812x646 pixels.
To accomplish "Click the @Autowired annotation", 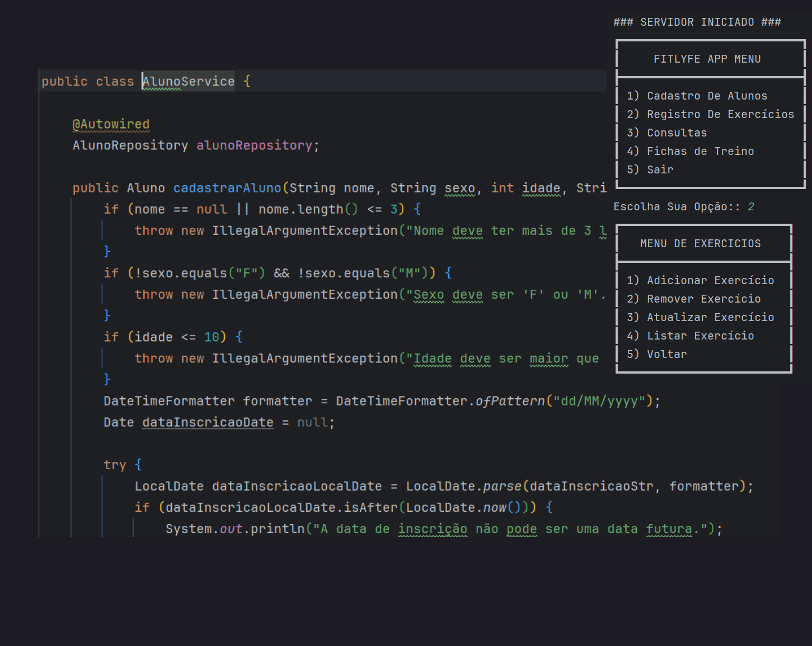I will tap(111, 124).
